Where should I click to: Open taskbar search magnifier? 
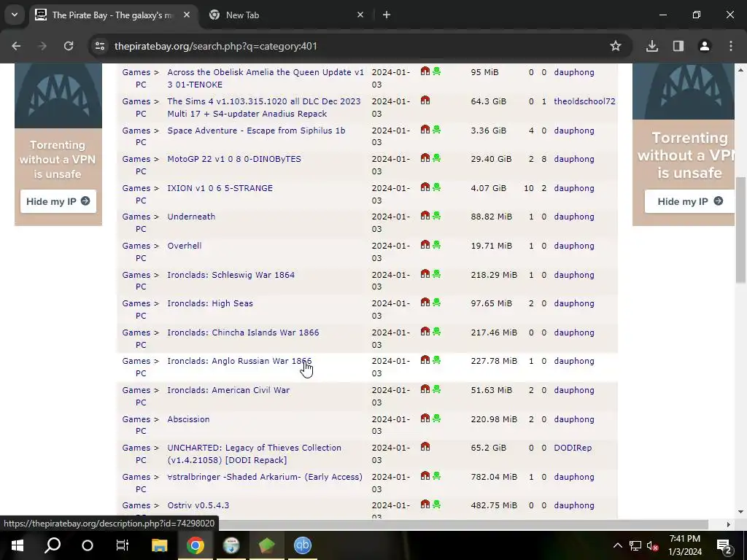point(53,545)
